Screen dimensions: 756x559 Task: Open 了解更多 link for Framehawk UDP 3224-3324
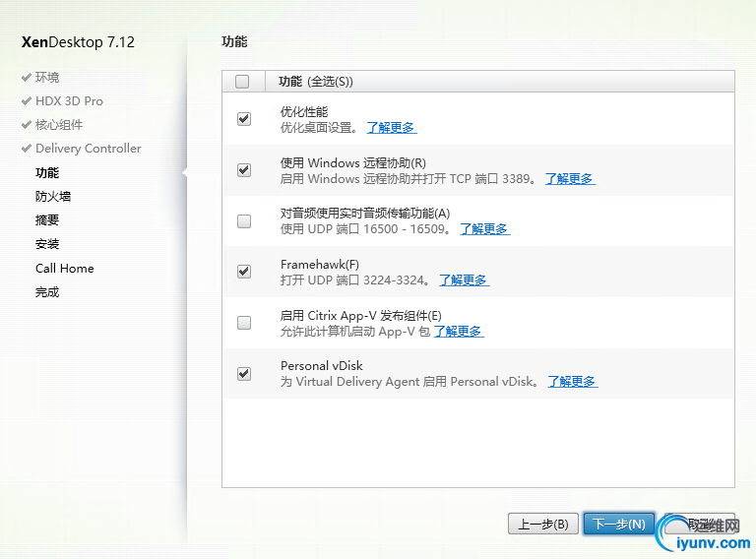pos(464,279)
